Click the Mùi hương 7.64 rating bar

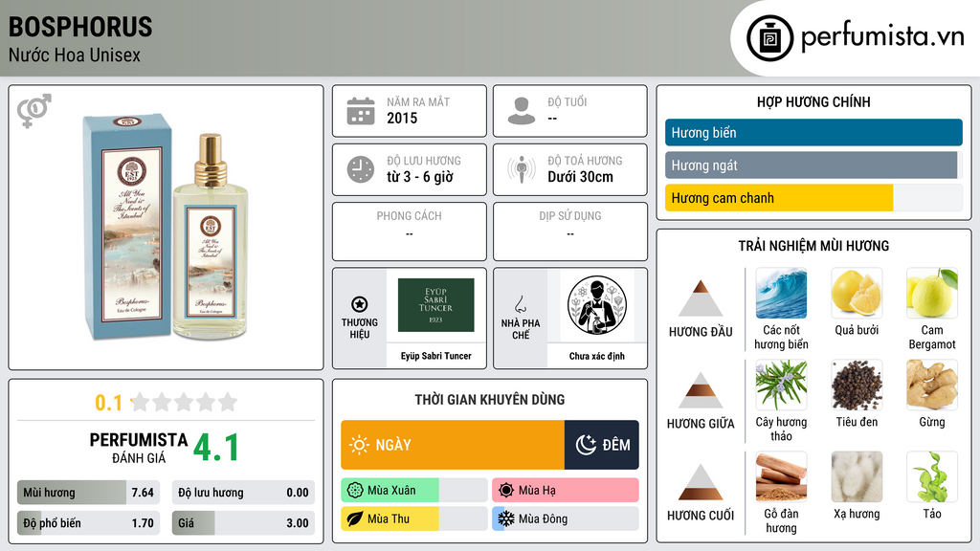[88, 493]
